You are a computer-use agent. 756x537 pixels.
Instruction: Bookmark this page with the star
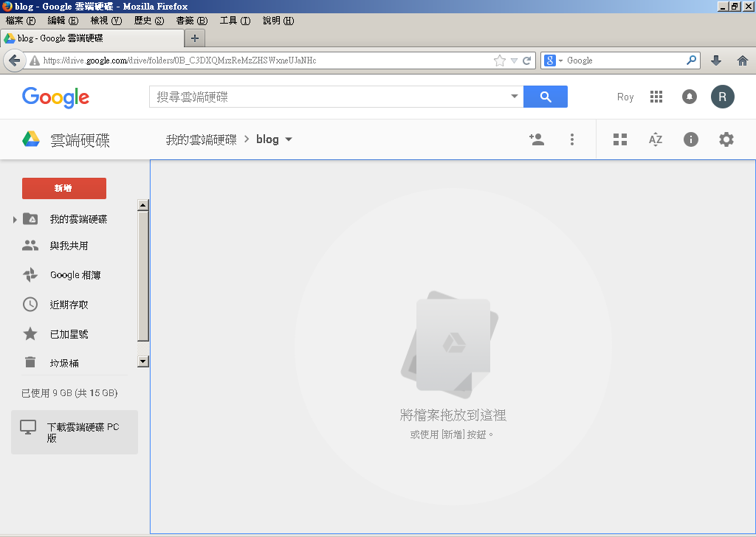[x=500, y=60]
